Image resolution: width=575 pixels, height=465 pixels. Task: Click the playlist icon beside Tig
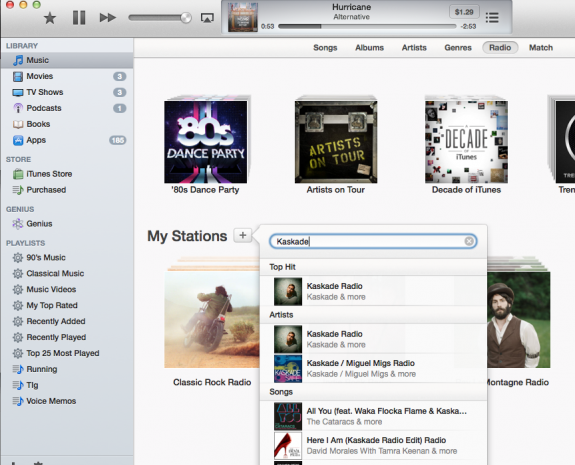point(18,385)
